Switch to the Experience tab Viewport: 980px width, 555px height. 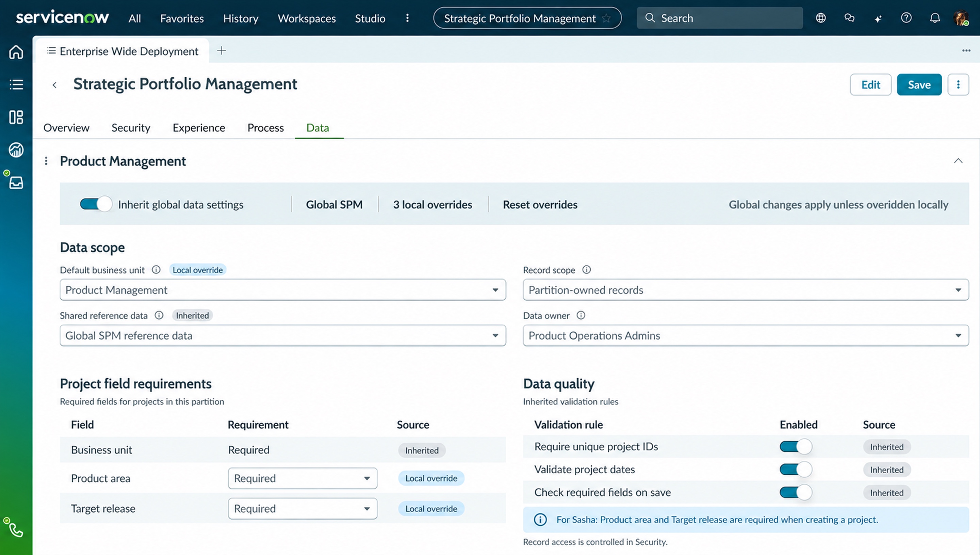coord(199,128)
